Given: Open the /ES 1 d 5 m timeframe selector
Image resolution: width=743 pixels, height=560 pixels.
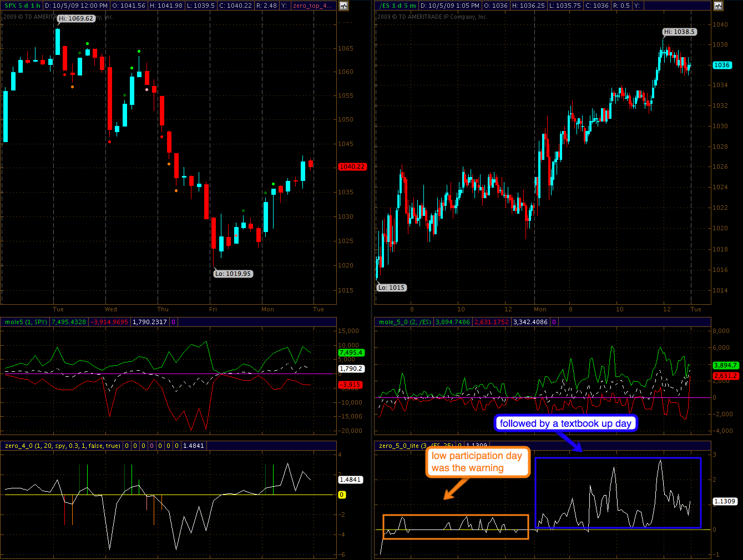Looking at the screenshot, I should [397, 6].
